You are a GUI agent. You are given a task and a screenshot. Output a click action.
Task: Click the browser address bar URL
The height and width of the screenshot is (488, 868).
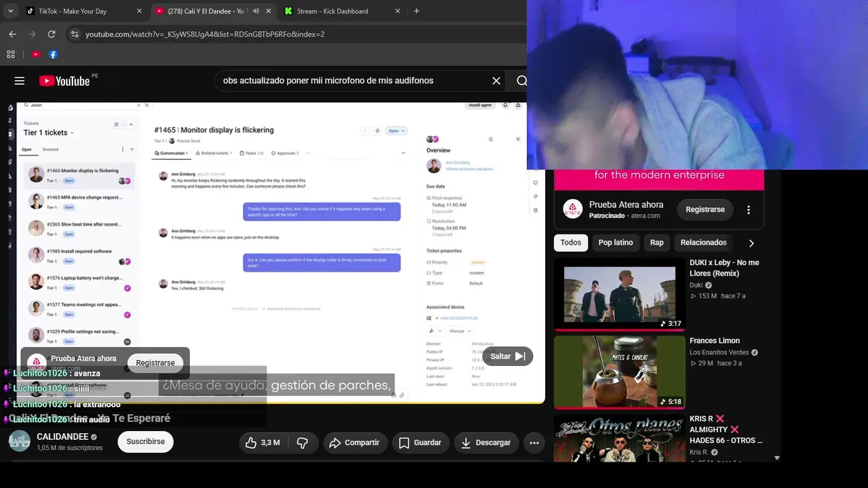click(205, 34)
